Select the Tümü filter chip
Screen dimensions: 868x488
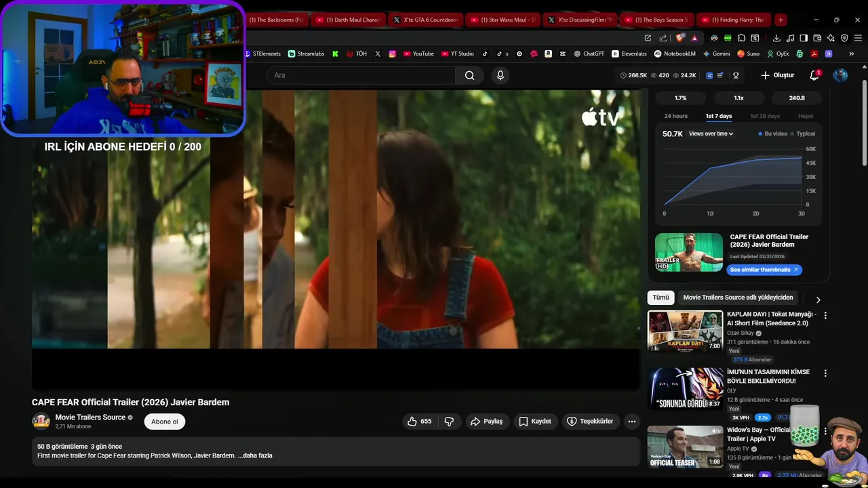660,298
